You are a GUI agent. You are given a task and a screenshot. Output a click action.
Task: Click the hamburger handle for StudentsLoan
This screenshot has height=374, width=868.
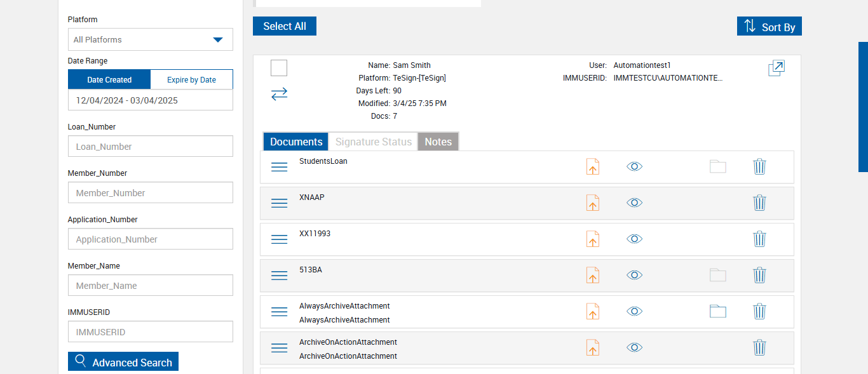click(280, 167)
